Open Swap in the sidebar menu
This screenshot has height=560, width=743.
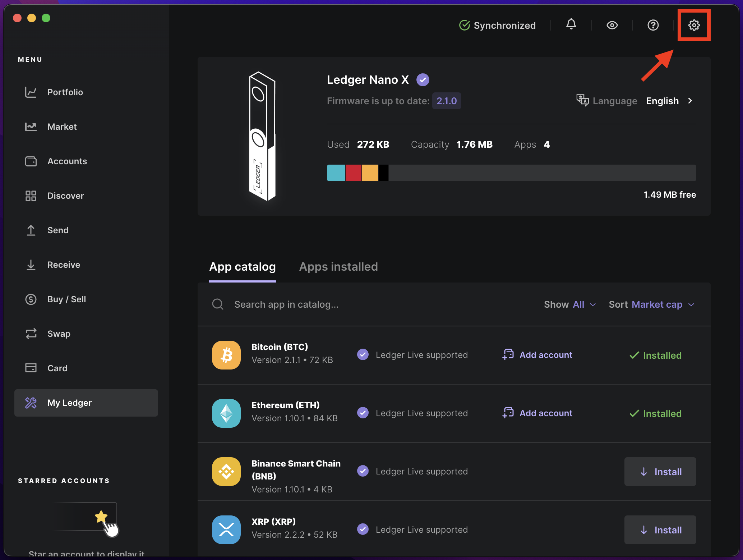tap(59, 334)
